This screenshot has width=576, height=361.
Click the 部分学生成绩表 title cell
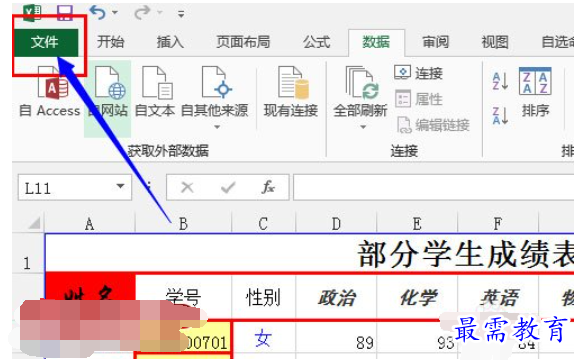point(309,254)
